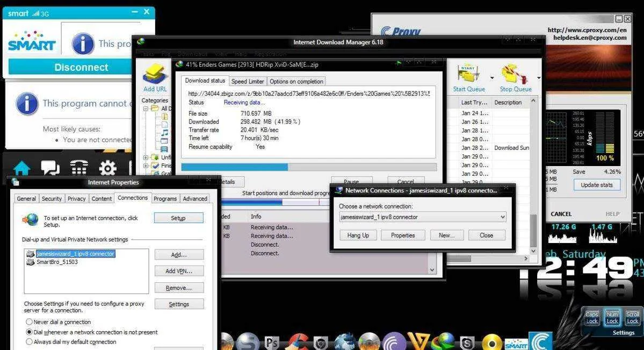Open the settings gear icon in Smart dashboard
Screen dimensions: 644x350
[x=107, y=168]
